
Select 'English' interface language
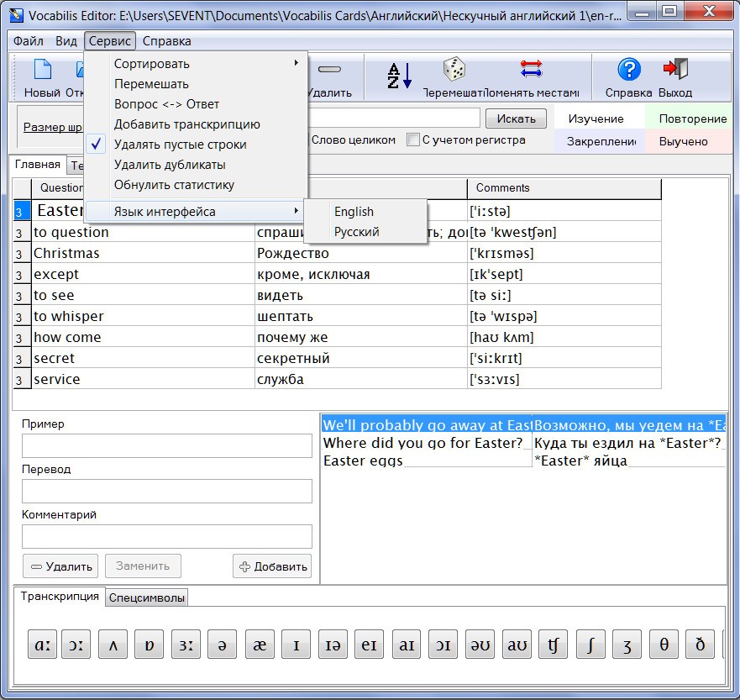365,212
